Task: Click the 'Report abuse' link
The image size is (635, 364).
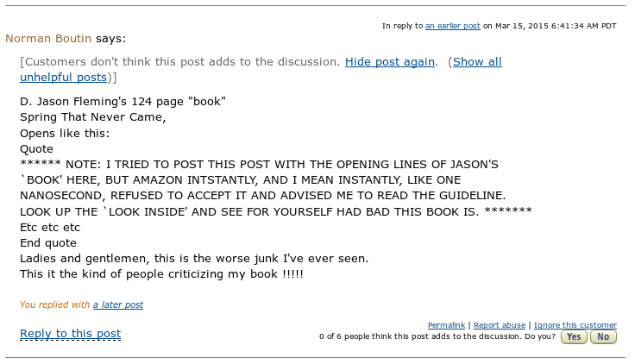Action: click(x=500, y=325)
